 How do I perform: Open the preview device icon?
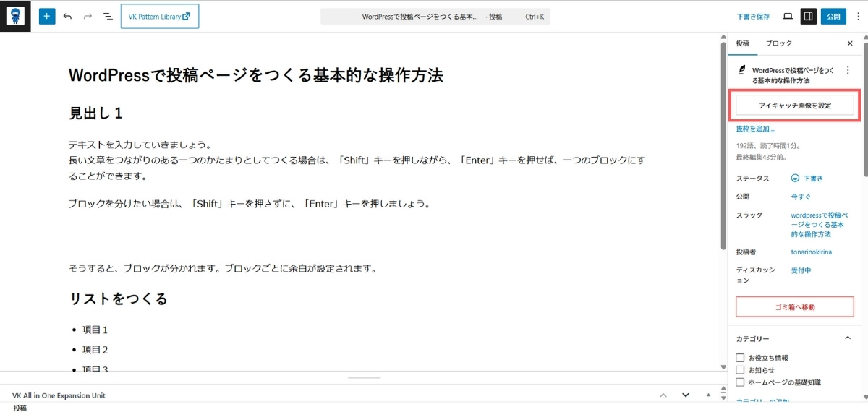pyautogui.click(x=788, y=16)
